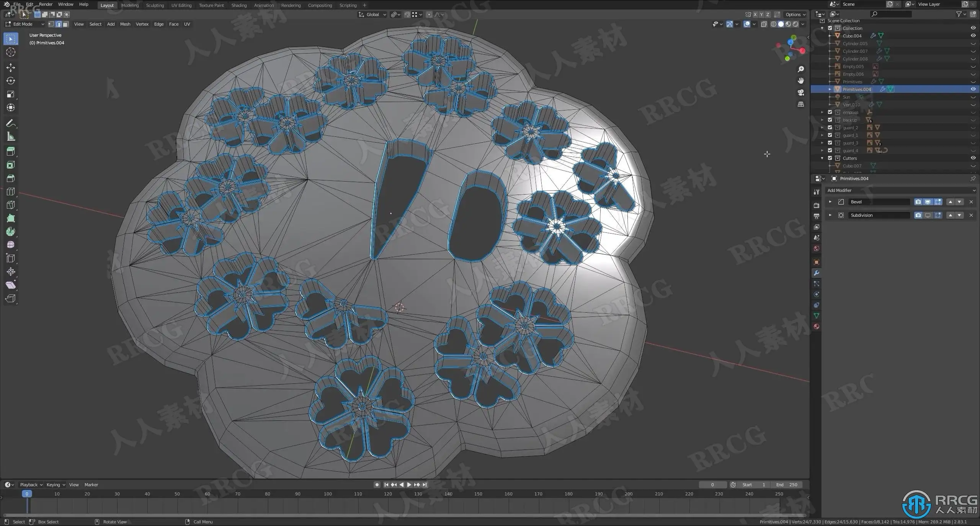Remove the Subdivision modifier

pos(971,215)
